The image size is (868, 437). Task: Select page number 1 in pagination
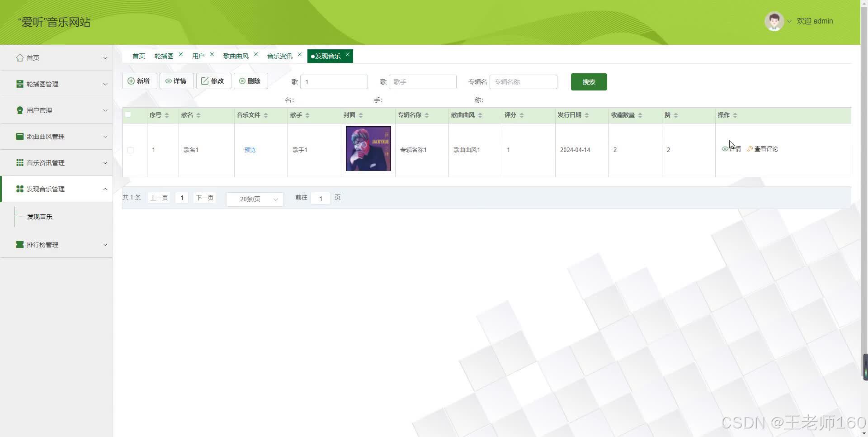click(x=182, y=198)
